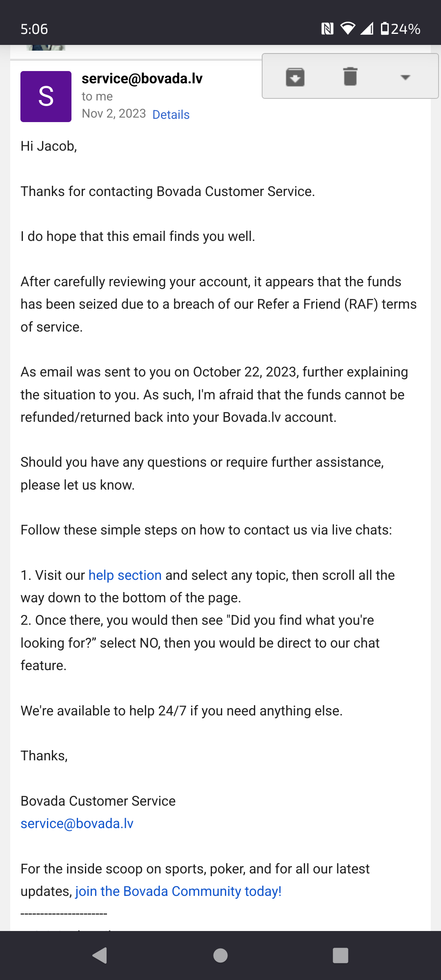Tap the Wi-Fi signal status icon
441x980 pixels.
347,29
